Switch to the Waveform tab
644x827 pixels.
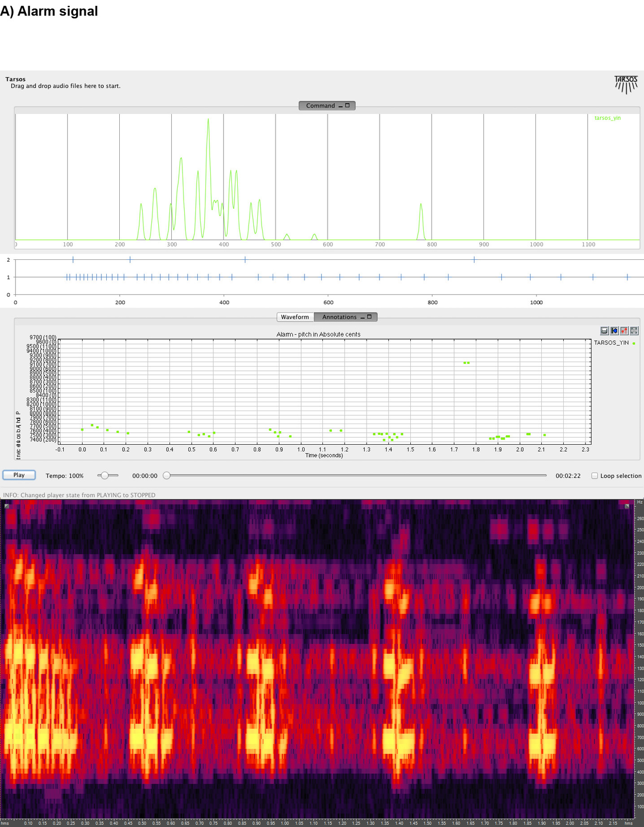[295, 317]
